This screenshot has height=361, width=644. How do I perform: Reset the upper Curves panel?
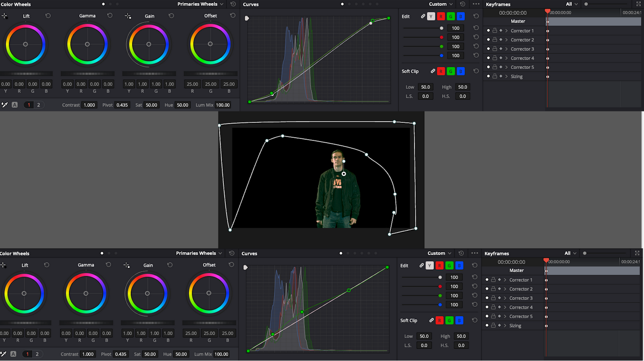pos(463,4)
